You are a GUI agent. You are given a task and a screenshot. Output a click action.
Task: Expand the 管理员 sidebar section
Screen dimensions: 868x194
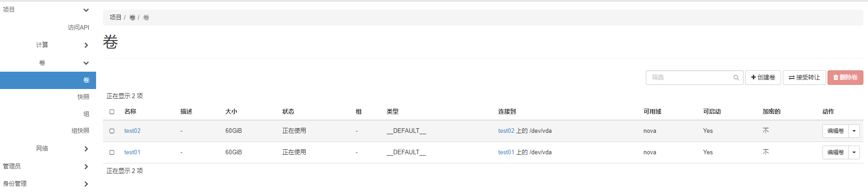pos(86,167)
